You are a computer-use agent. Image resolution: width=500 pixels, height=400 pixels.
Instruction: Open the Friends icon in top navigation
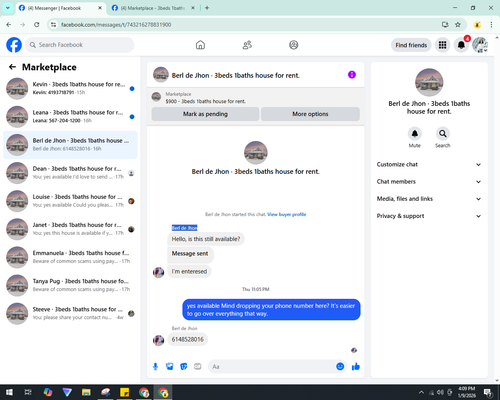click(247, 45)
